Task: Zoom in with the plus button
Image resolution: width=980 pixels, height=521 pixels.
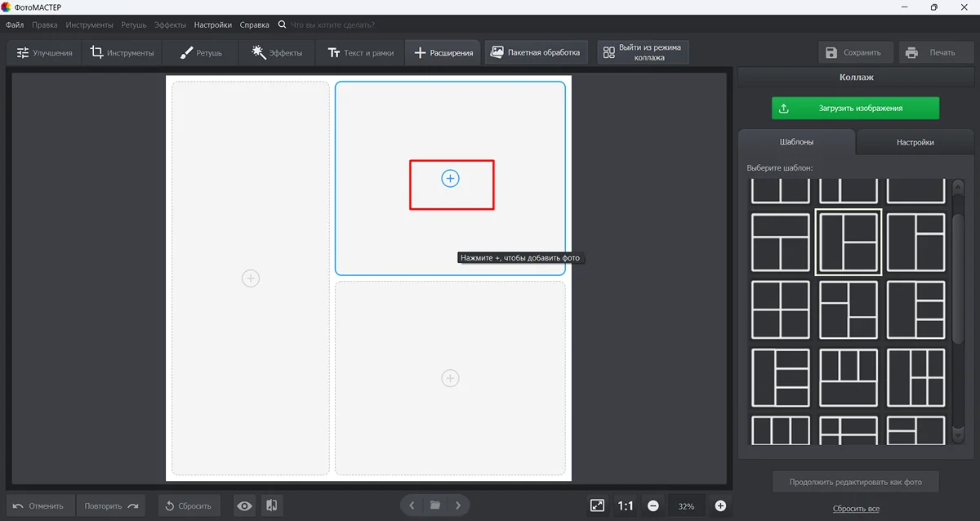Action: (720, 506)
